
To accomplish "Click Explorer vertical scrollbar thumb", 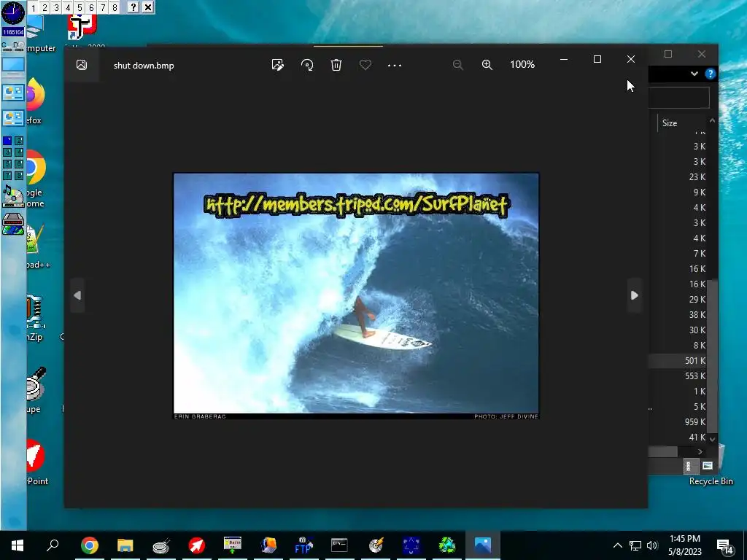I will coord(712,356).
